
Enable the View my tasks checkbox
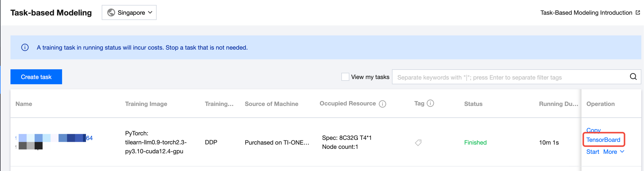345,77
